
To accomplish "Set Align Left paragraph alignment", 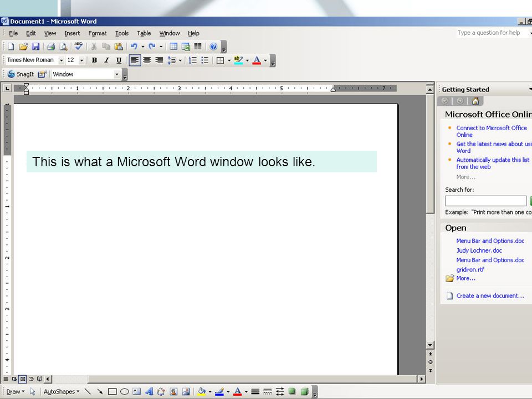I will (135, 60).
